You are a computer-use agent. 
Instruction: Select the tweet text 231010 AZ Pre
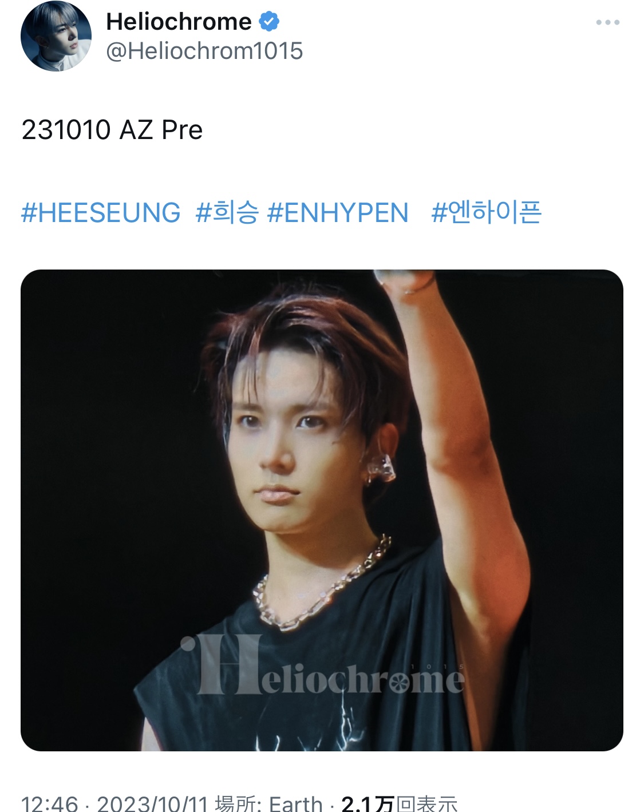pos(112,130)
